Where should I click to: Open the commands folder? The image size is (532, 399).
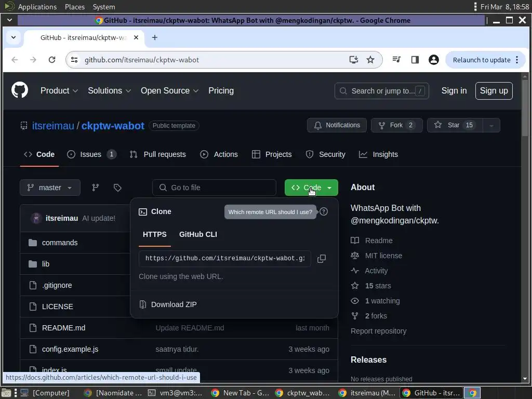(x=60, y=243)
